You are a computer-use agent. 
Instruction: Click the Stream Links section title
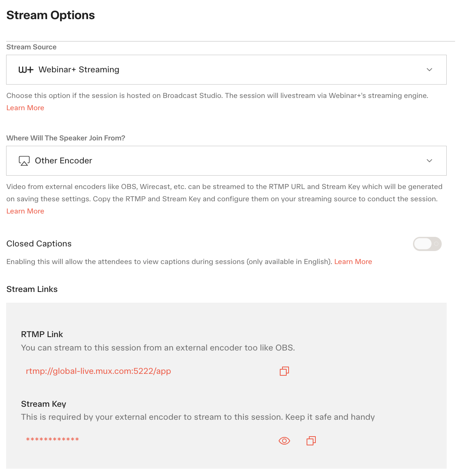(x=32, y=289)
